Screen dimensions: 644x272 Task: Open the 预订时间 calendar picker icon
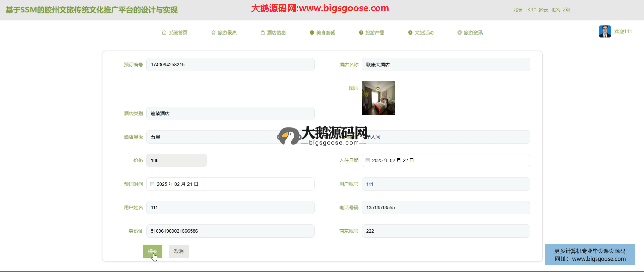tap(152, 184)
